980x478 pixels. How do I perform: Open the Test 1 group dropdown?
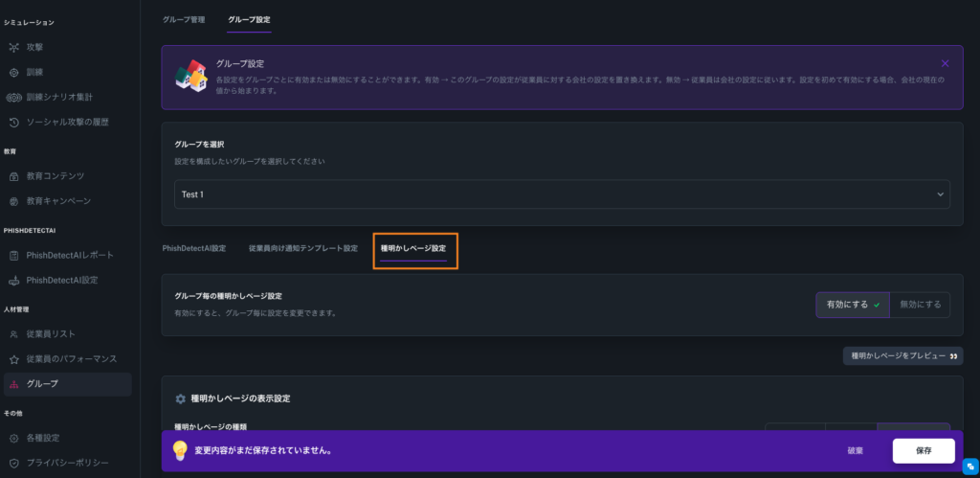tap(562, 194)
